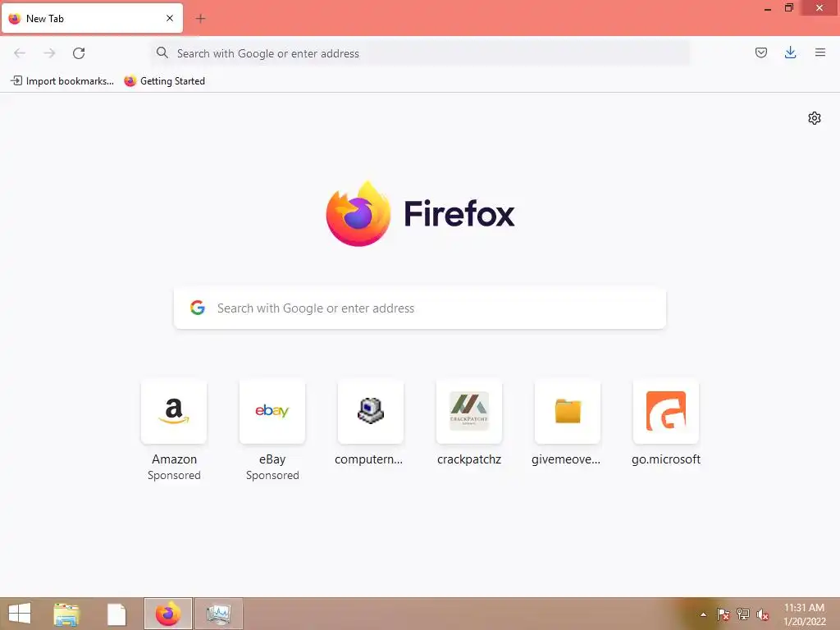Open the eBay sponsored shortcut tile
The width and height of the screenshot is (840, 630).
pos(272,412)
